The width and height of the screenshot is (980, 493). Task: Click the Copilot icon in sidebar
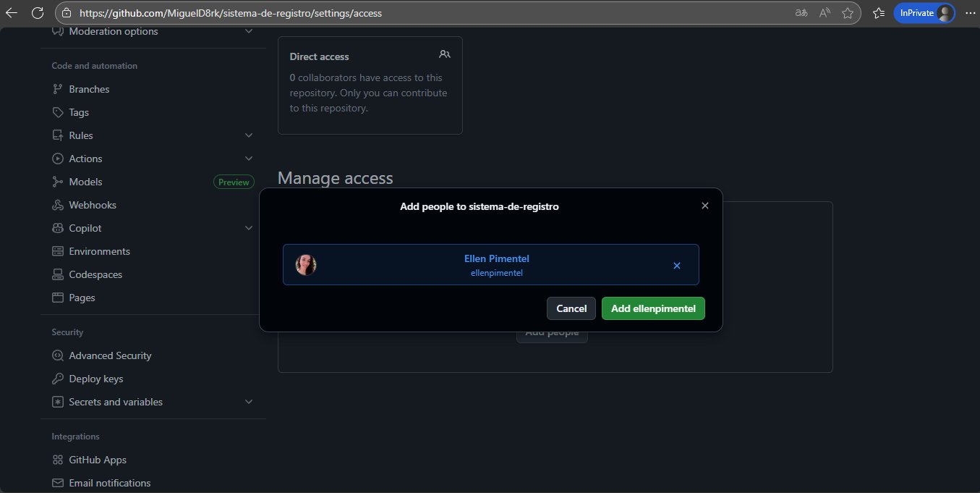(x=58, y=228)
